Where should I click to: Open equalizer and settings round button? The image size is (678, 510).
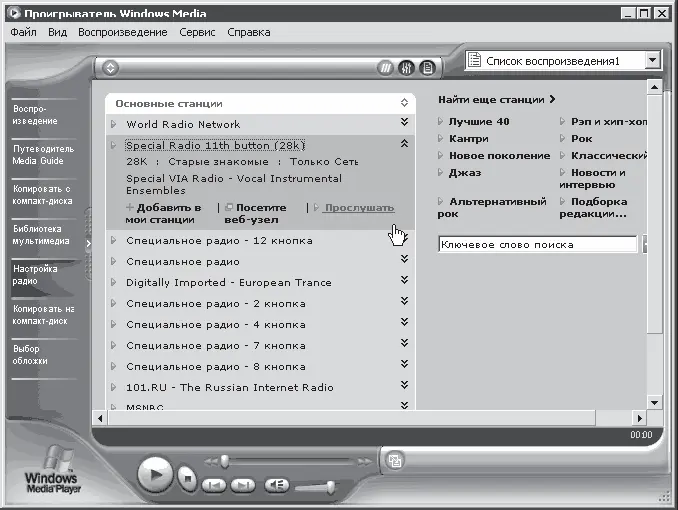click(406, 68)
